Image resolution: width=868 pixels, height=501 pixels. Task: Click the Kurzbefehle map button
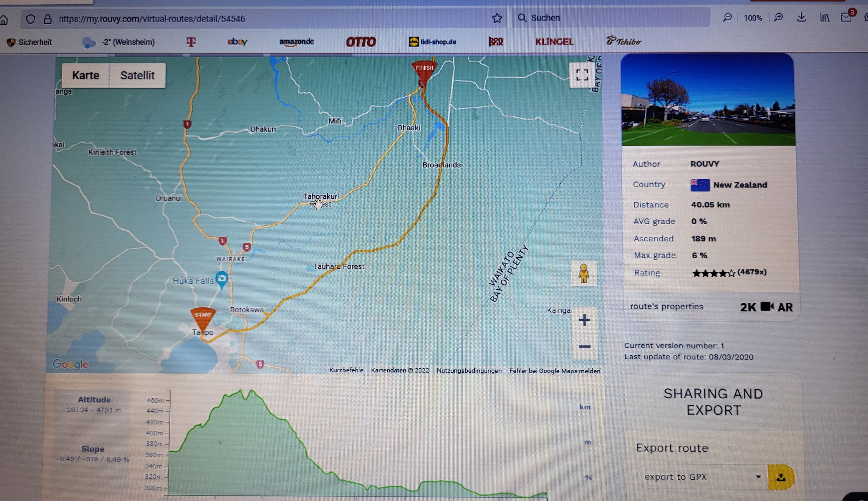(346, 370)
